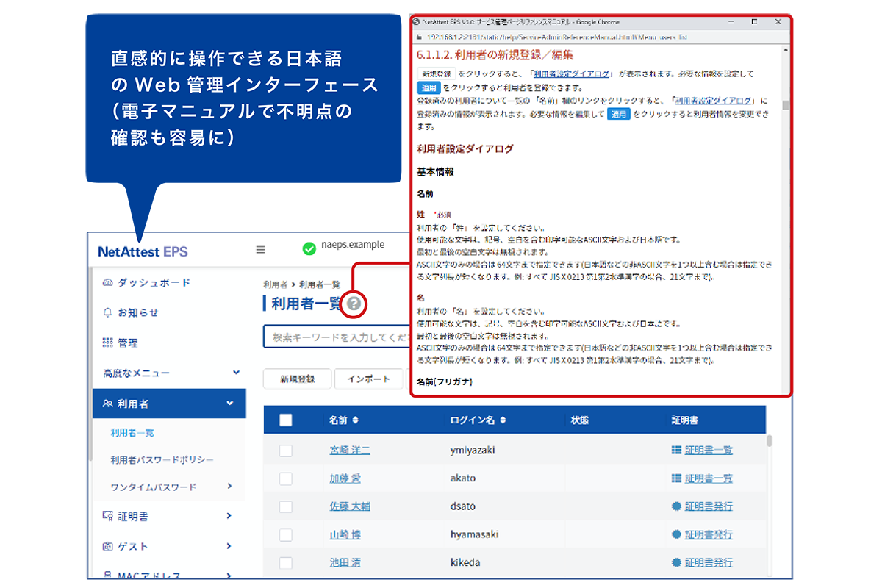Click the 管理 grid icon in sidebar
The height and width of the screenshot is (588, 882).
pyautogui.click(x=107, y=343)
